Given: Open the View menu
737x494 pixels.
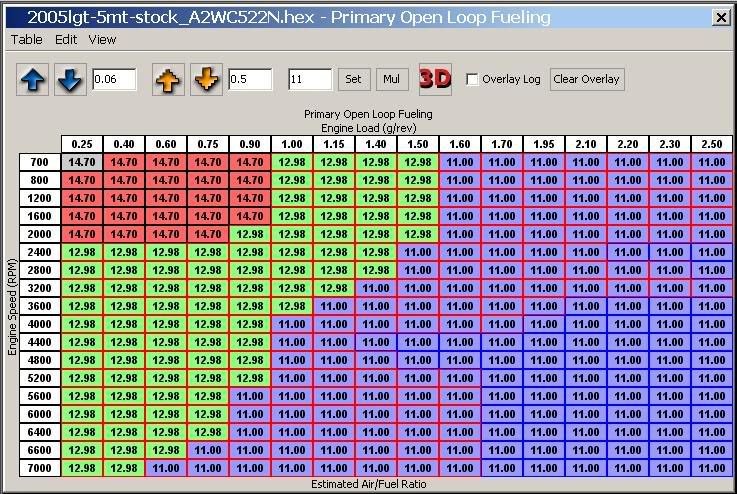Looking at the screenshot, I should (x=102, y=40).
